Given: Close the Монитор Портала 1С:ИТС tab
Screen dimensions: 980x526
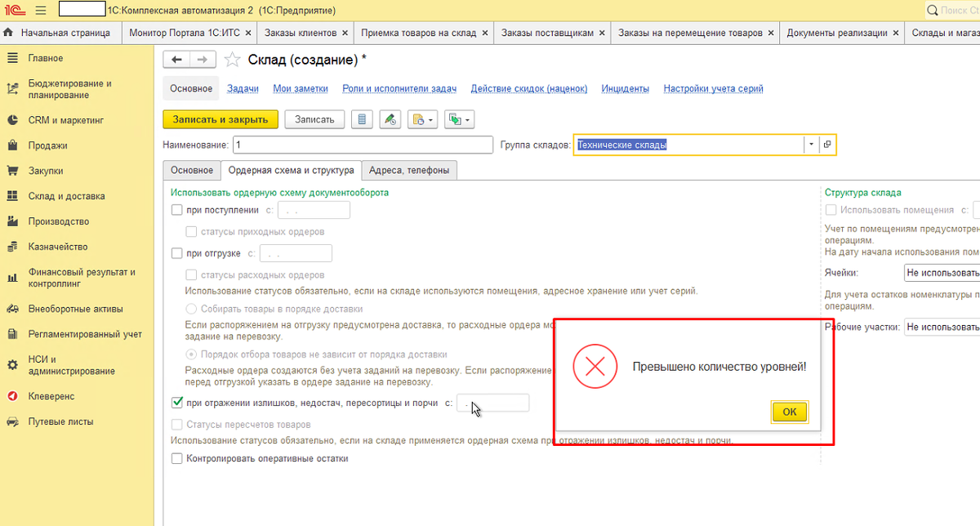Looking at the screenshot, I should [x=247, y=33].
